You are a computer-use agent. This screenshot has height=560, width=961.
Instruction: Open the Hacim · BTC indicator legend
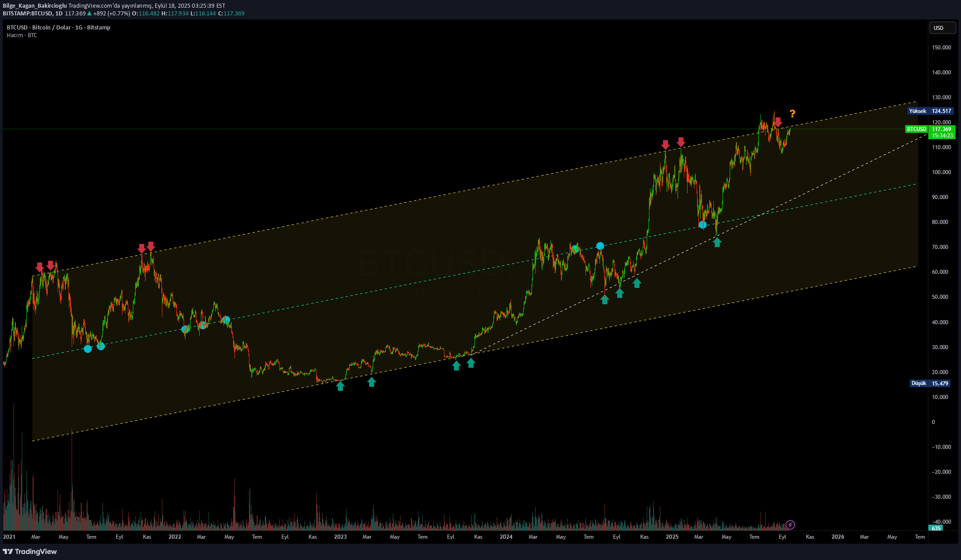(22, 35)
